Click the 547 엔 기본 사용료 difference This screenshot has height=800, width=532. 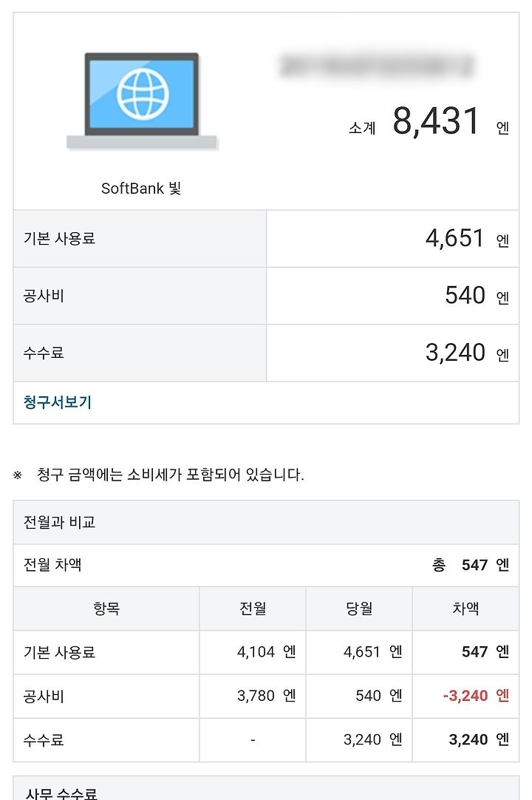point(485,652)
